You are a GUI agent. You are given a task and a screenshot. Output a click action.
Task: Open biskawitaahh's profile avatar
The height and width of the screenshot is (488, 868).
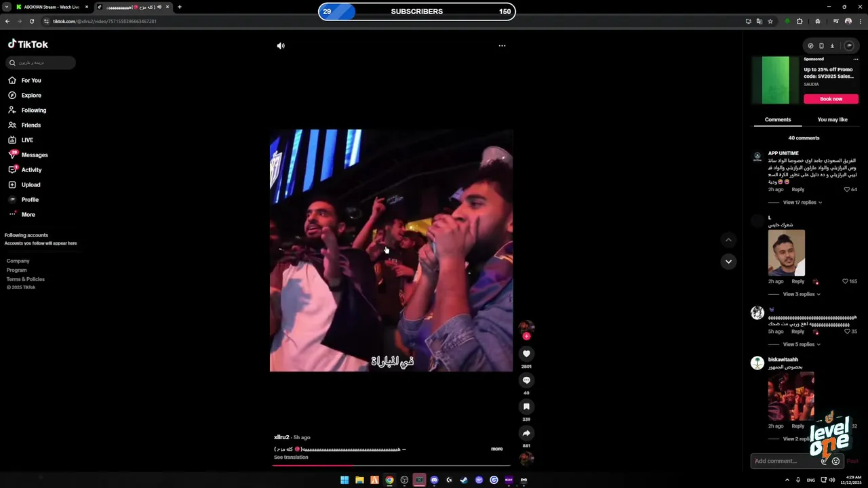tap(757, 363)
